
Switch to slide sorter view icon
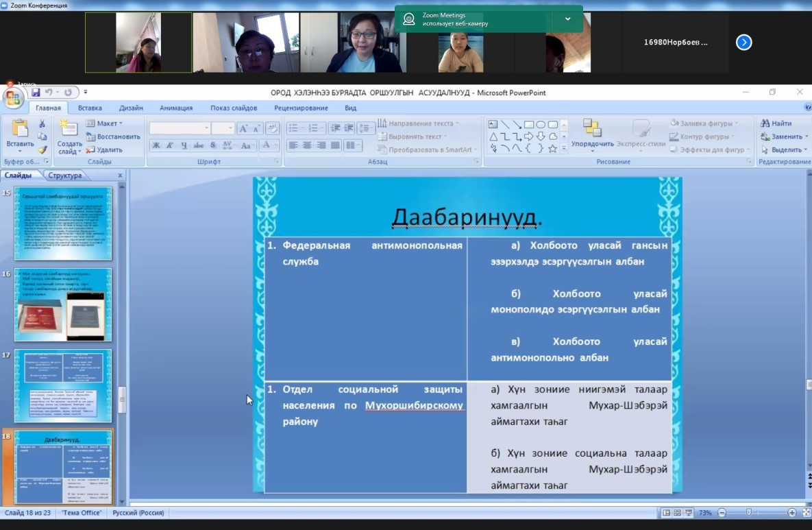pos(678,513)
